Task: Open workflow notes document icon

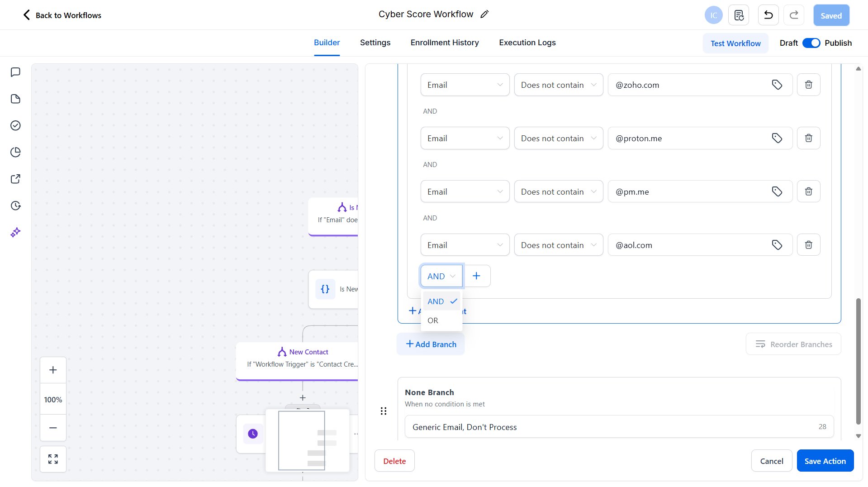Action: (739, 15)
